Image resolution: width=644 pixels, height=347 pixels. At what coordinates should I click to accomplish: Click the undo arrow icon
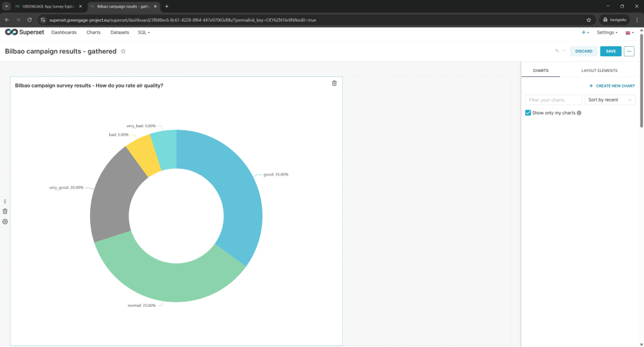(557, 52)
